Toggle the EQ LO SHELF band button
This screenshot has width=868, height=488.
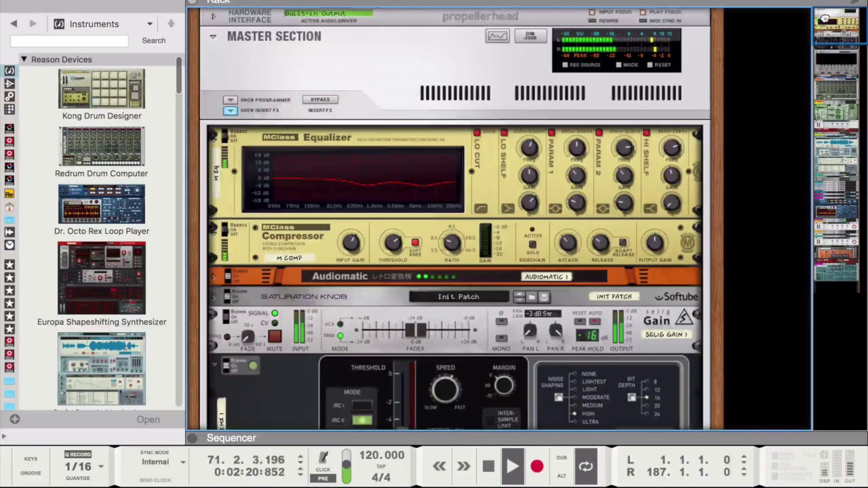click(x=504, y=133)
